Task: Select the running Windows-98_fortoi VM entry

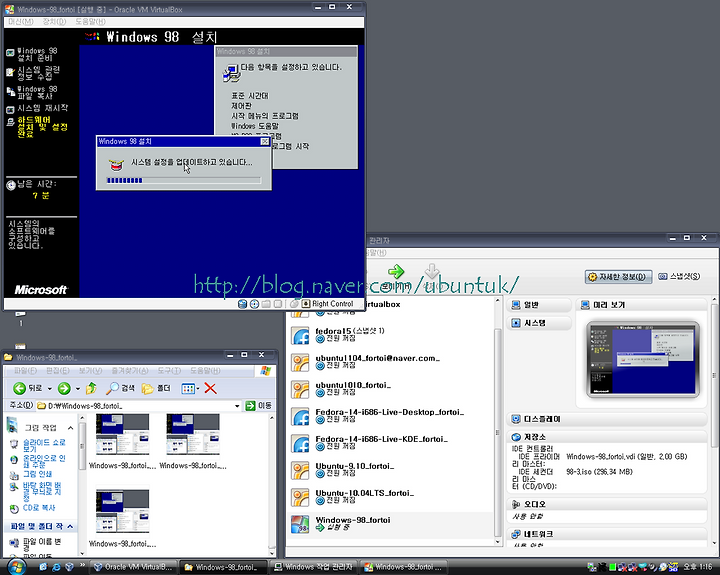Action: pos(390,524)
